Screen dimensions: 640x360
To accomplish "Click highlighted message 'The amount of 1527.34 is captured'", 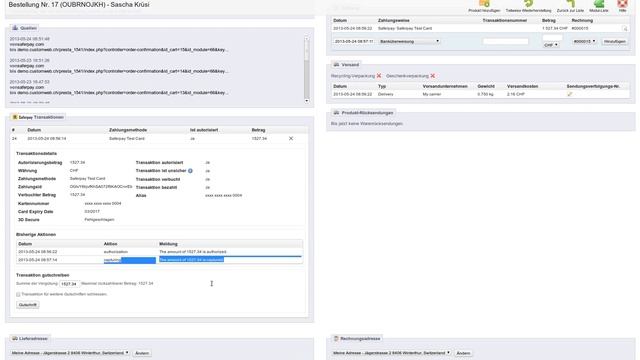I will (191, 260).
